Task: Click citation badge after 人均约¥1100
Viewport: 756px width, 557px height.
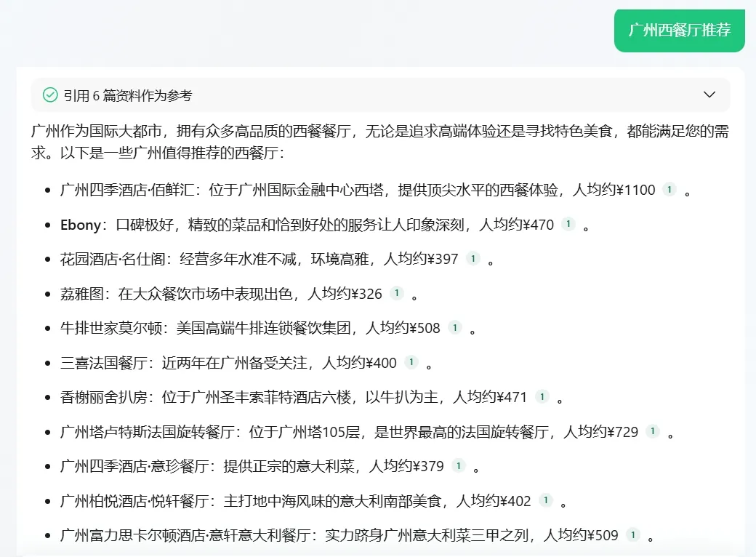Action: tap(669, 190)
